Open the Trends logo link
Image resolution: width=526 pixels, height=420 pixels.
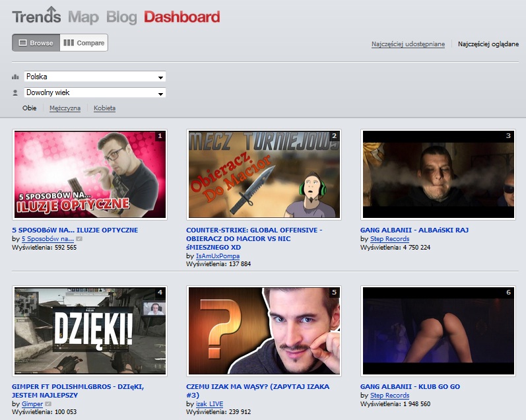point(36,16)
